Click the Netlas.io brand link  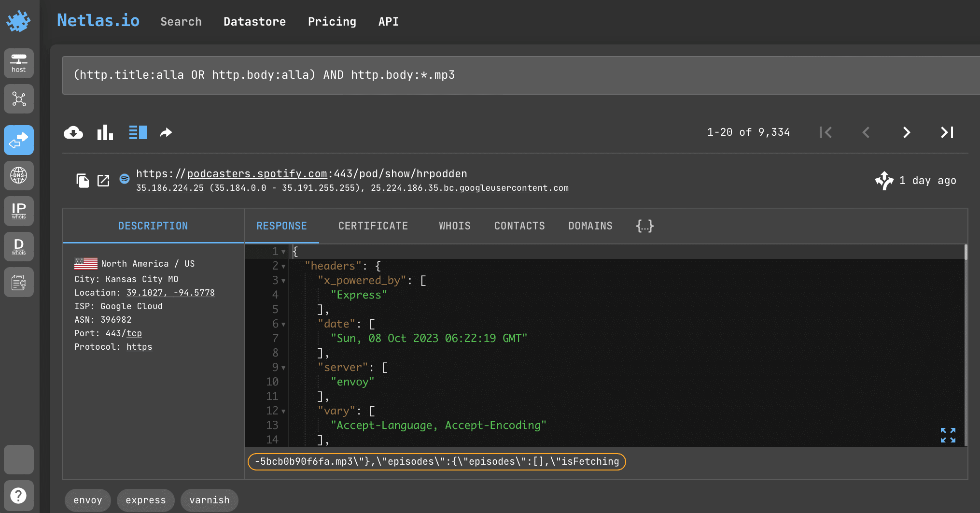coord(98,20)
